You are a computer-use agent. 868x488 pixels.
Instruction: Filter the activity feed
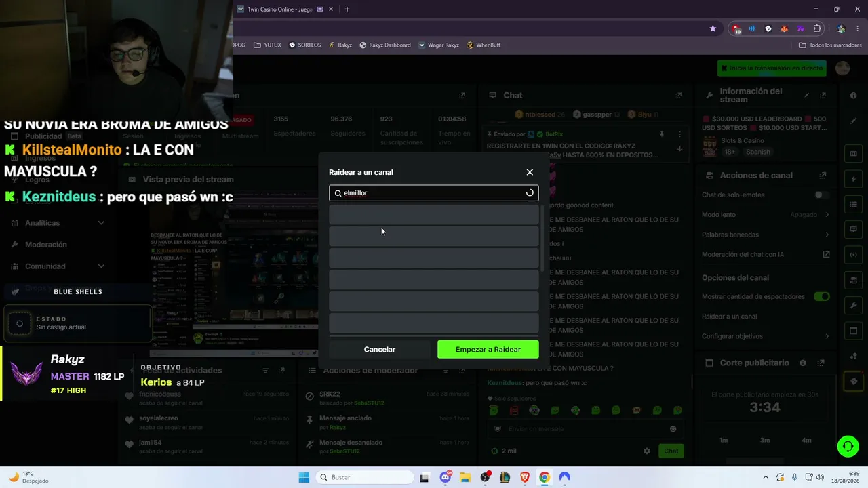(265, 371)
